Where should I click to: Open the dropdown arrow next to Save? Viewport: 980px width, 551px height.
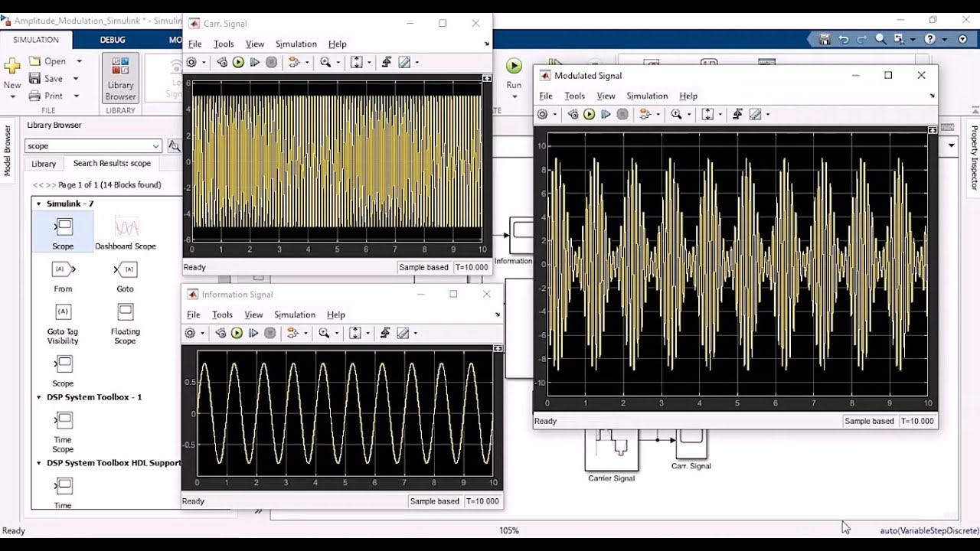[x=76, y=79]
